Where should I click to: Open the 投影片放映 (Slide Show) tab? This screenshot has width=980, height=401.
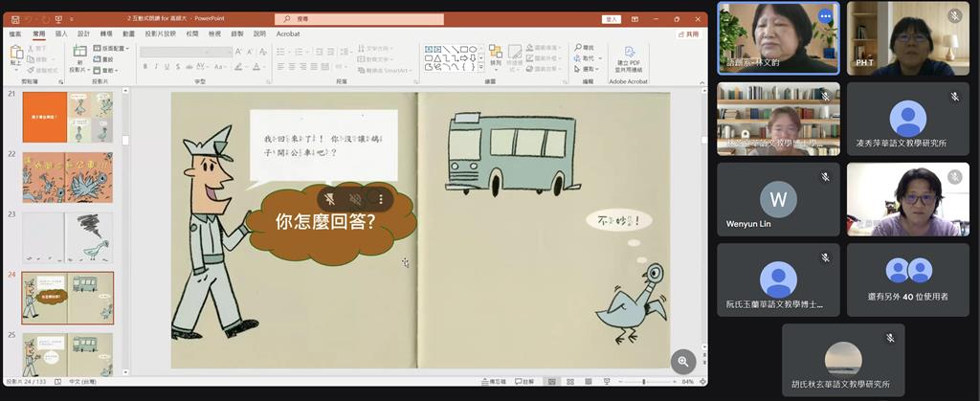161,33
